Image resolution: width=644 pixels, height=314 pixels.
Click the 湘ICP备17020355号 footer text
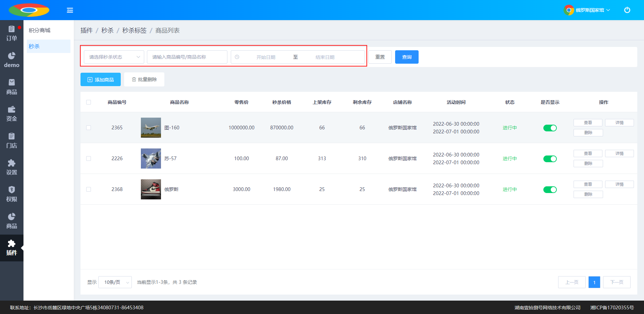(x=612, y=308)
